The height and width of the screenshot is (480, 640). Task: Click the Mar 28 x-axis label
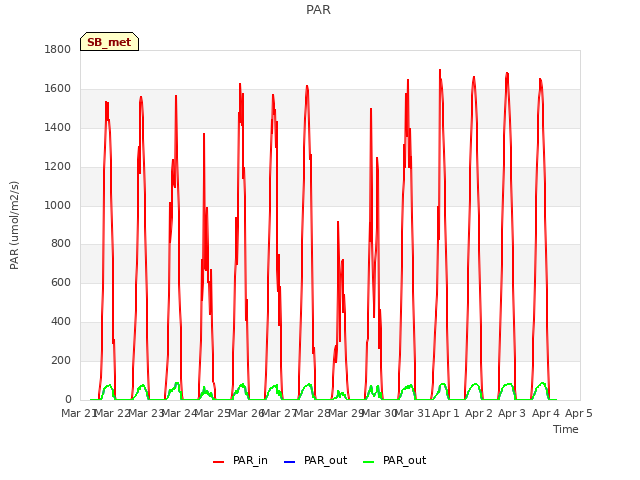pyautogui.click(x=312, y=413)
